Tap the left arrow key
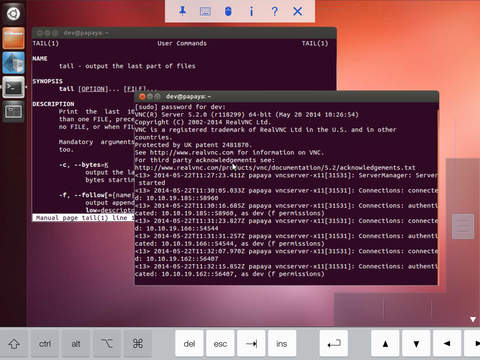The height and width of the screenshot is (360, 480). click(447, 344)
